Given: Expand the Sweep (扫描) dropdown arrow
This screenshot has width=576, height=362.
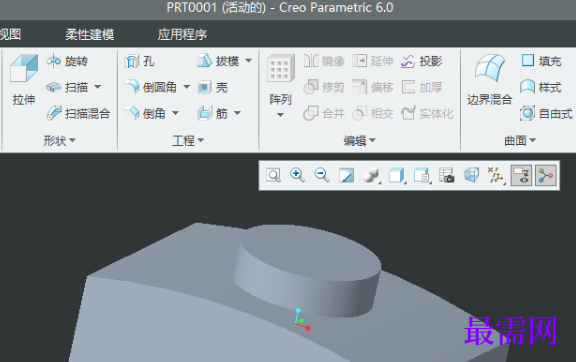Looking at the screenshot, I should [98, 87].
